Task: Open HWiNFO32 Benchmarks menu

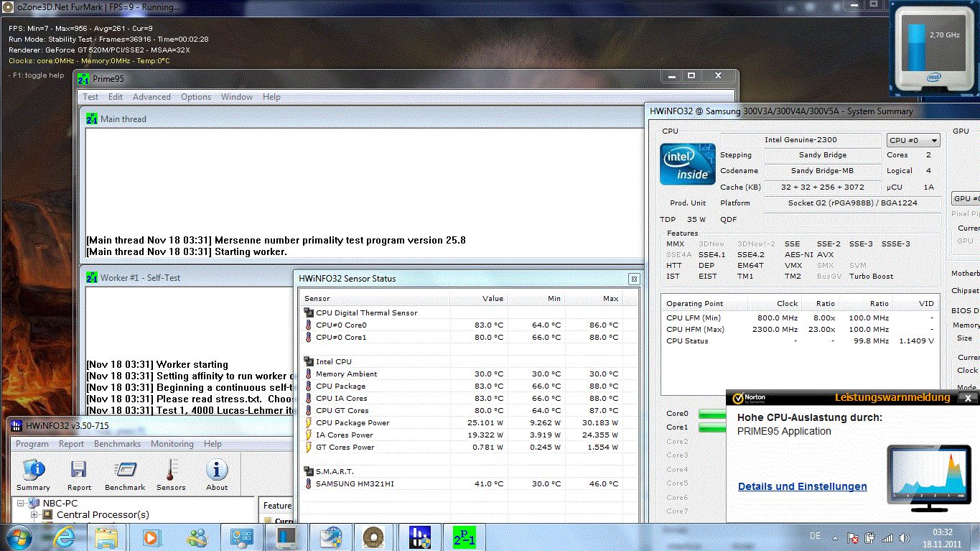Action: tap(117, 444)
